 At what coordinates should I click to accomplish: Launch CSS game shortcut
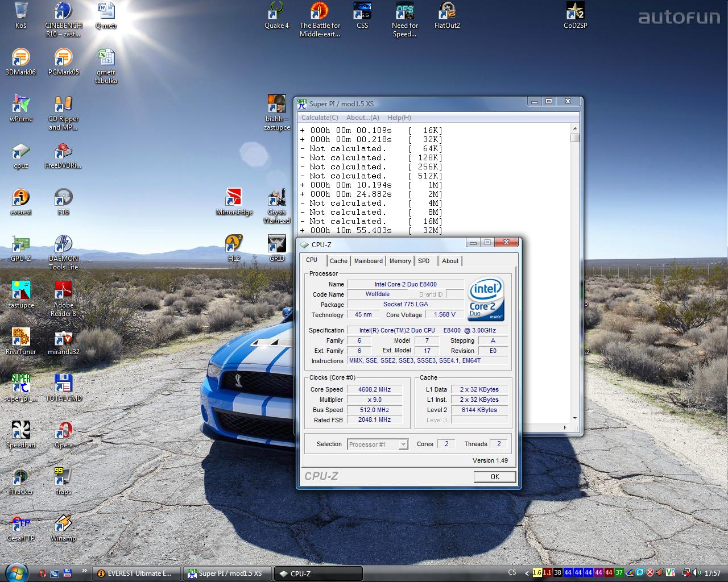pos(362,15)
